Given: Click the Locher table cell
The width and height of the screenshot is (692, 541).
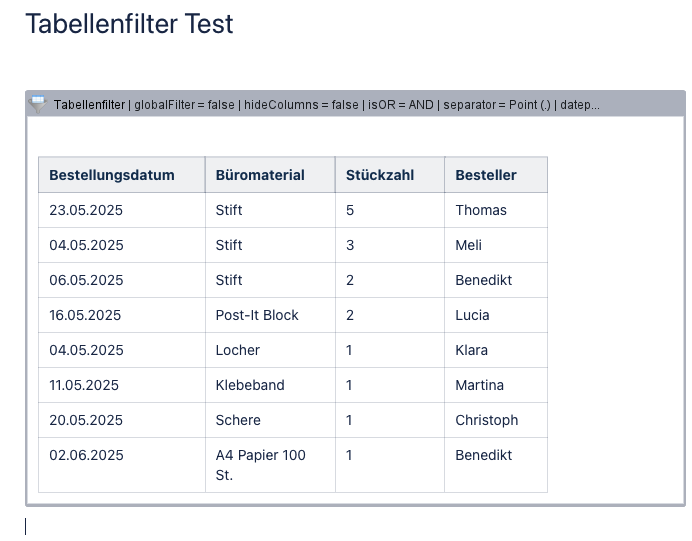Looking at the screenshot, I should pos(238,350).
